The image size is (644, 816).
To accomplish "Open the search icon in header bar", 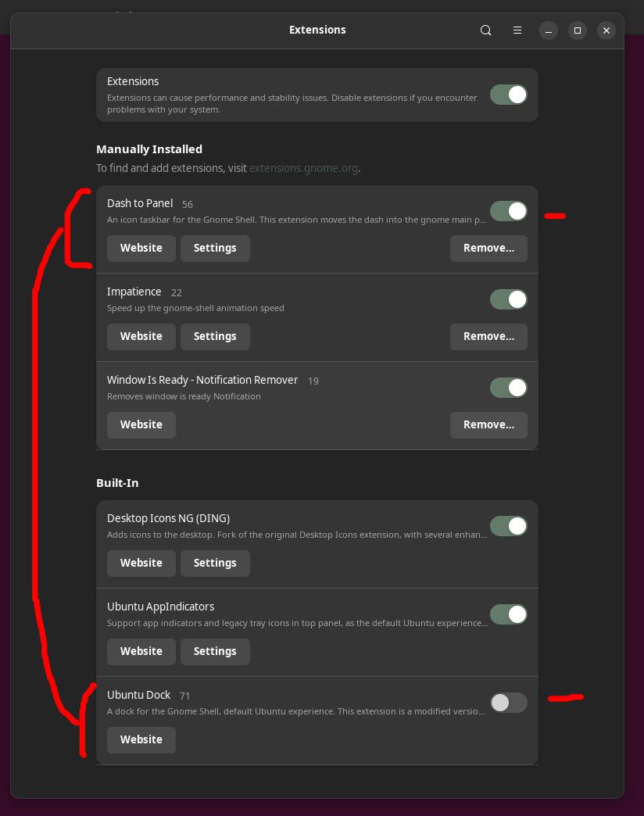I will tap(486, 30).
